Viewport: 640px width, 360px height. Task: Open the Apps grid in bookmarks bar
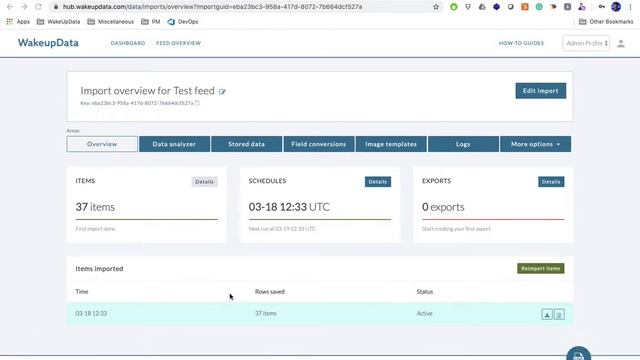click(x=18, y=22)
